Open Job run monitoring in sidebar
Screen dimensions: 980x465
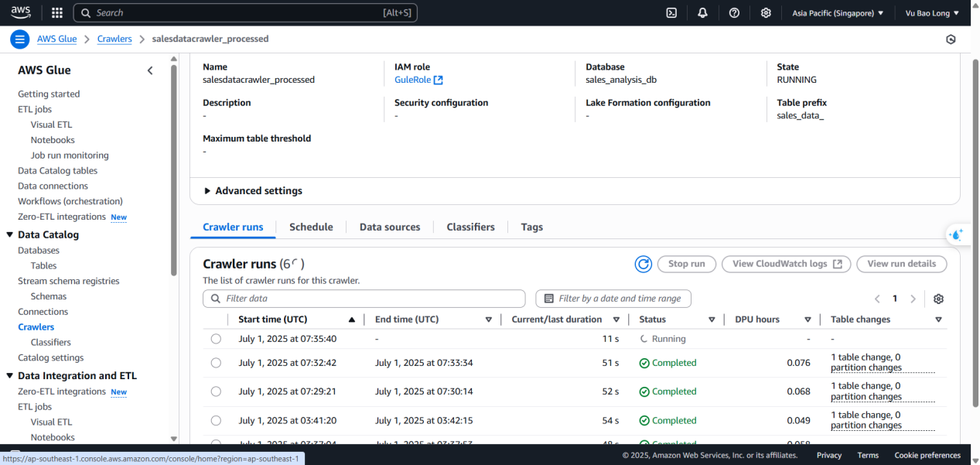pyautogui.click(x=70, y=156)
